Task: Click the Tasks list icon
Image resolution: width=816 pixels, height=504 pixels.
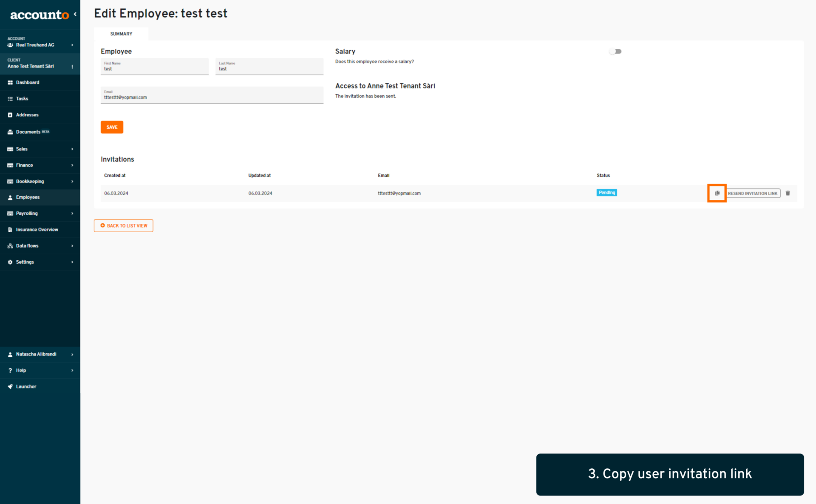Action: click(10, 99)
